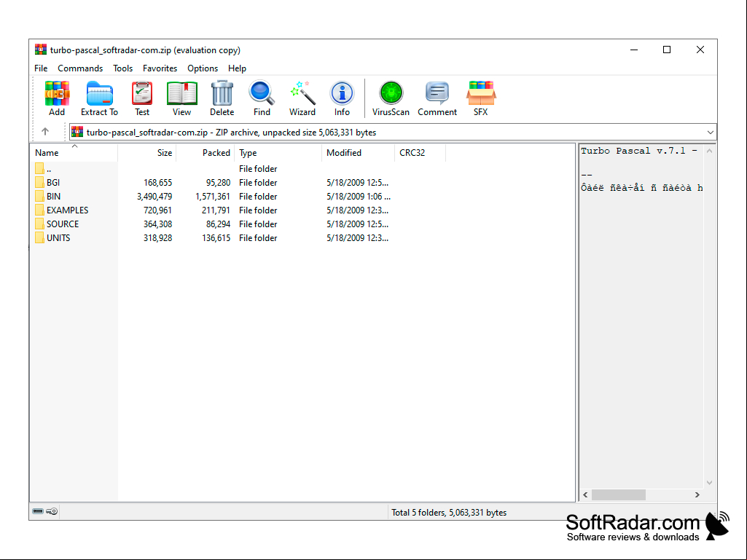Click BIN modified date 5/18/2009 1:06
The image size is (747, 560).
click(x=359, y=196)
